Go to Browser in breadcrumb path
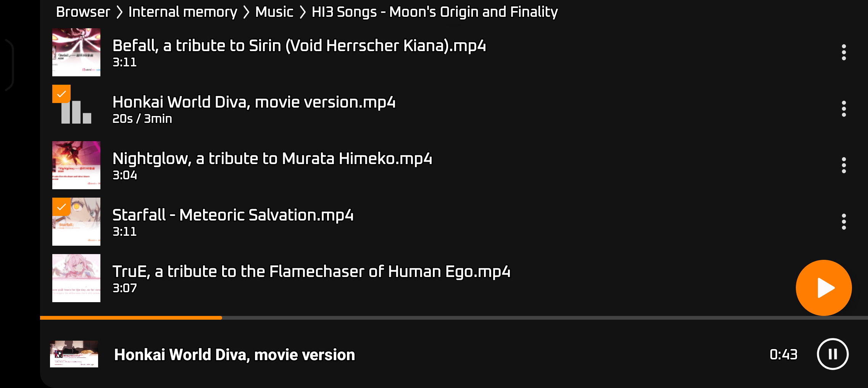Image resolution: width=868 pixels, height=388 pixels. 83,12
